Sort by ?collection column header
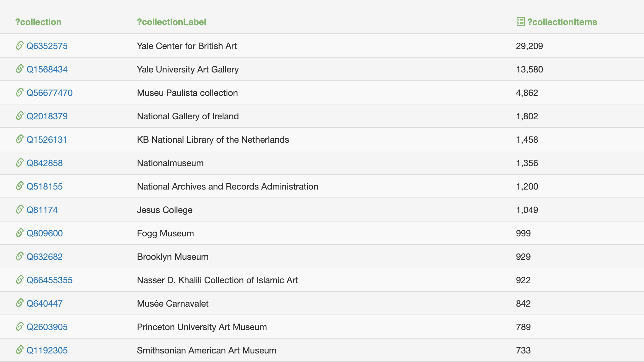Viewport: 644px width, 362px height. click(x=38, y=22)
